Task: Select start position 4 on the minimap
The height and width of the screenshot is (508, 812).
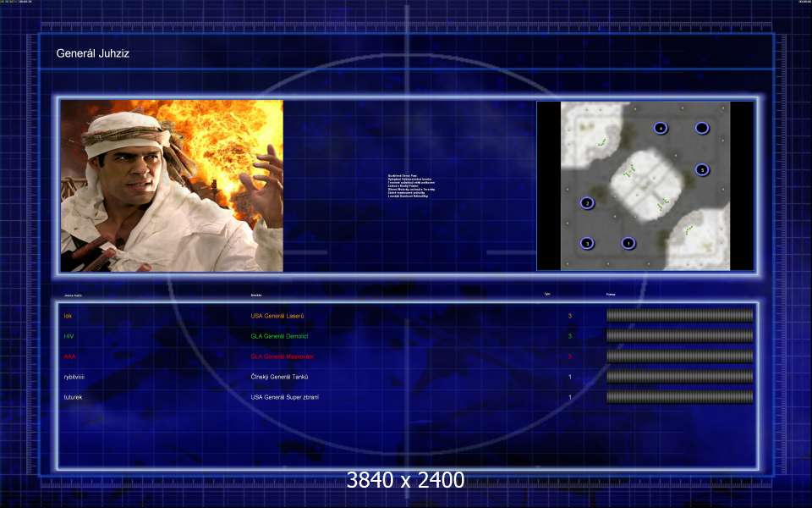Action: (x=661, y=128)
